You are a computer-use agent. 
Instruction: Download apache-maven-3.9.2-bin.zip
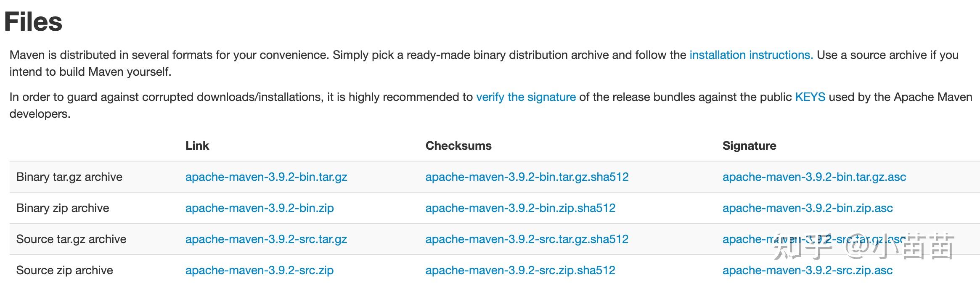(x=260, y=208)
